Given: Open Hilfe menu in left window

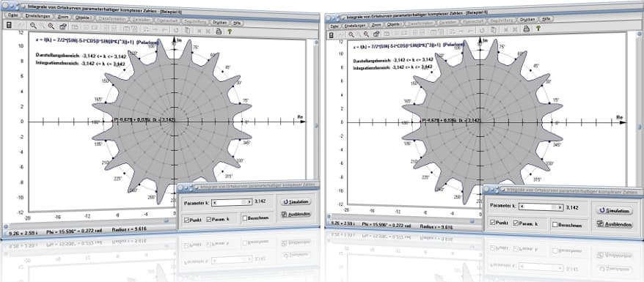Looking at the screenshot, I should coord(238,23).
